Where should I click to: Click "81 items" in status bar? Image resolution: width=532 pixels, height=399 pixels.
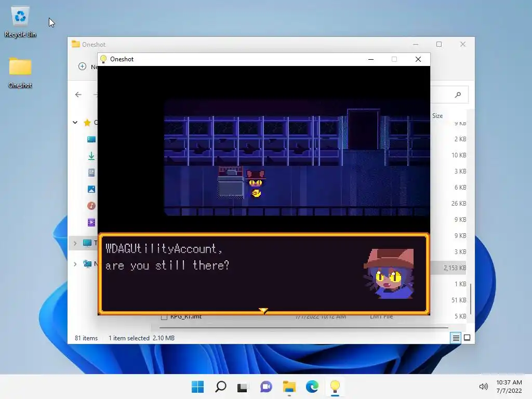pyautogui.click(x=86, y=338)
